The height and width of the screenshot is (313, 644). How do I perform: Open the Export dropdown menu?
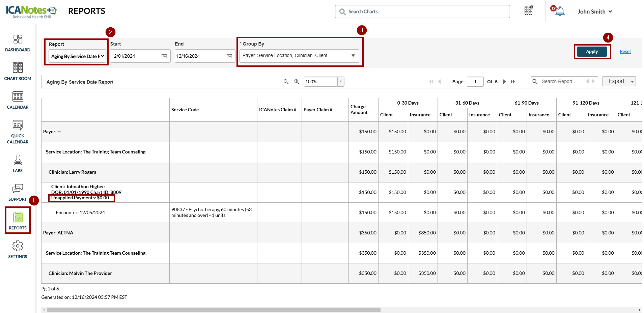(x=619, y=81)
